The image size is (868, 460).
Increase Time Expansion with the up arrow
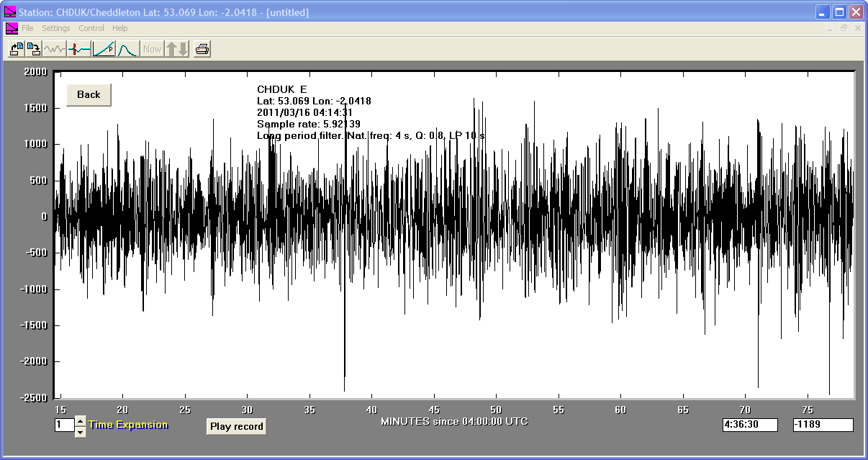(80, 420)
